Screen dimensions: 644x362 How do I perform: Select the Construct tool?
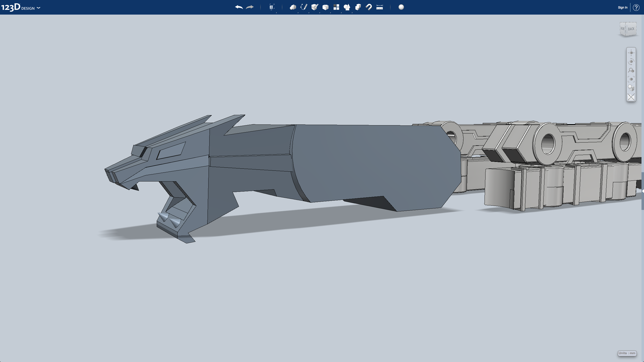(314, 7)
